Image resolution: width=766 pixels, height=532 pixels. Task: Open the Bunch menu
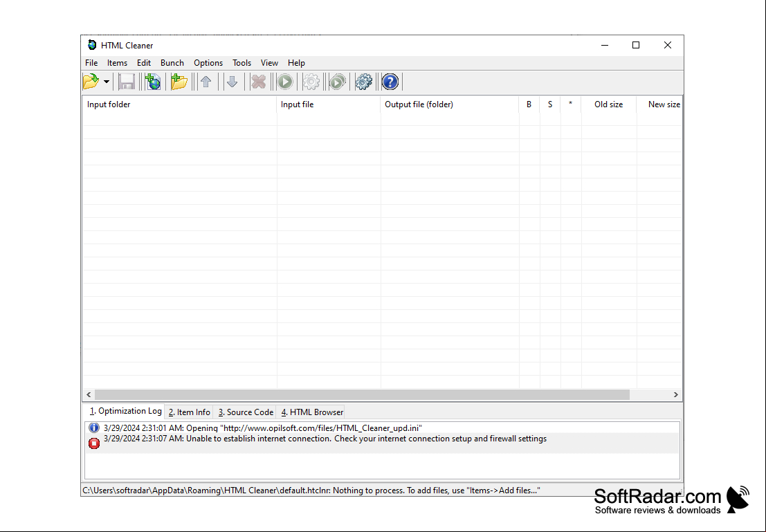coord(172,62)
